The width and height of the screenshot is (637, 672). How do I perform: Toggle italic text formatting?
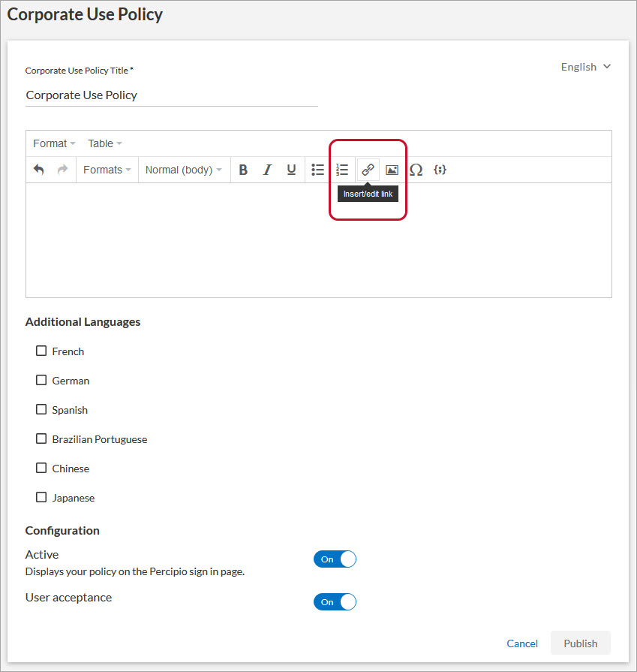click(x=267, y=170)
